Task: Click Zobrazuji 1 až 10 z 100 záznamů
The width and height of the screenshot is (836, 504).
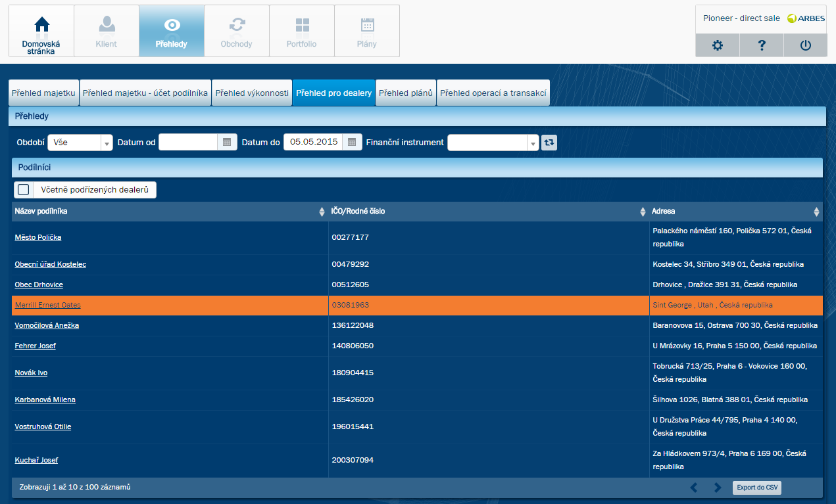Action: coord(75,487)
